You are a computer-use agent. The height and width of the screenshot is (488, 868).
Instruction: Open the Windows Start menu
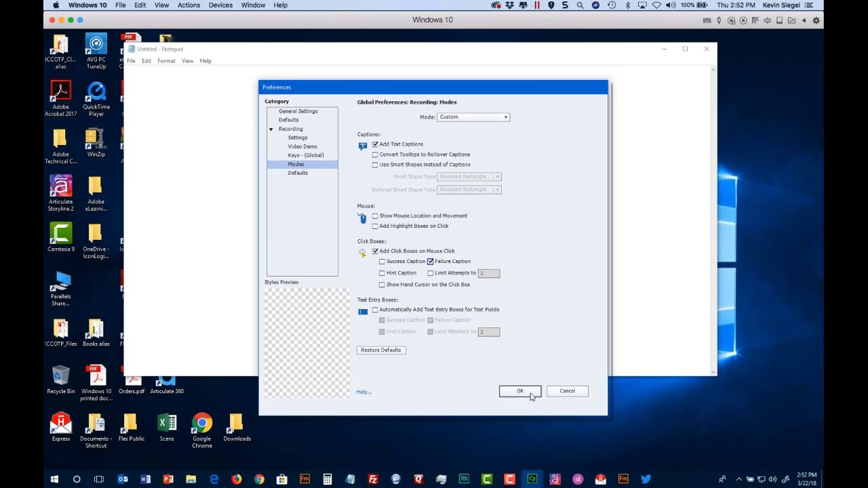tap(54, 479)
